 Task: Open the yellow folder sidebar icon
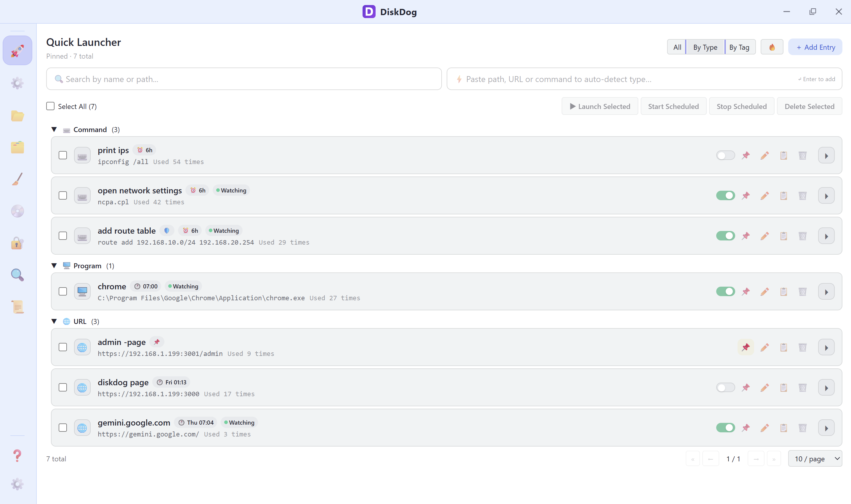[x=17, y=116]
